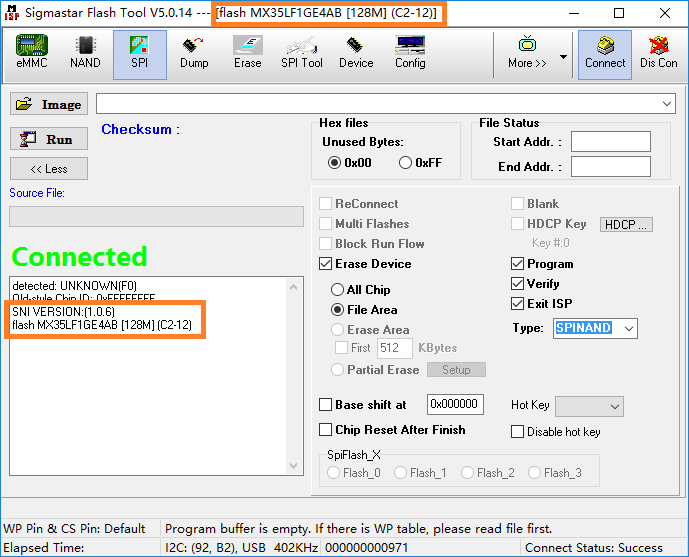689x557 pixels.
Task: Click the << Less button
Action: click(x=49, y=169)
